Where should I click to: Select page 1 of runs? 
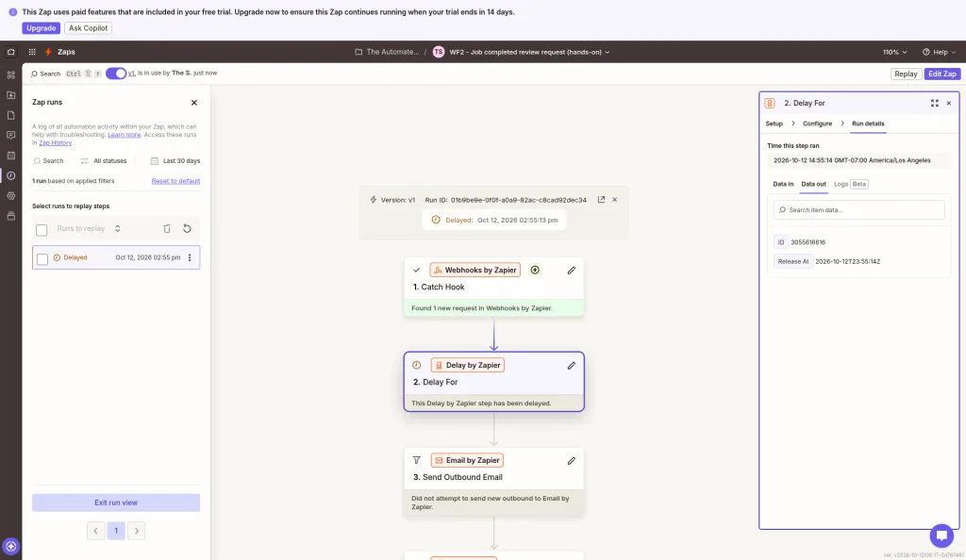click(116, 531)
